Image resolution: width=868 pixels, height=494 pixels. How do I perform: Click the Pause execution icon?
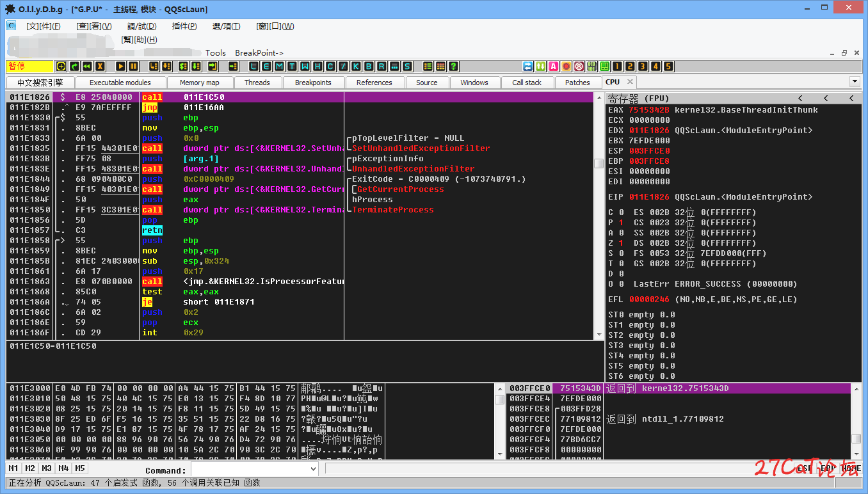(x=133, y=67)
